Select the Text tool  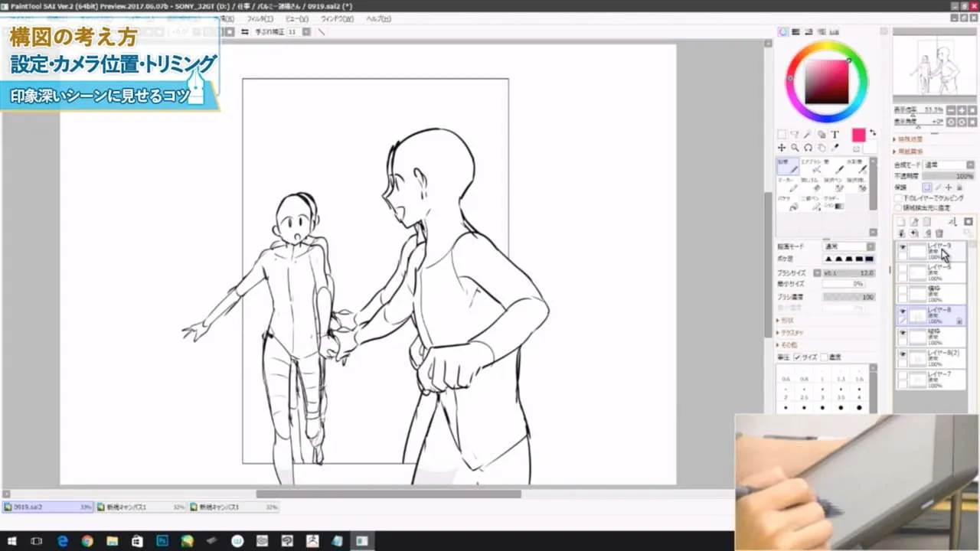[835, 135]
